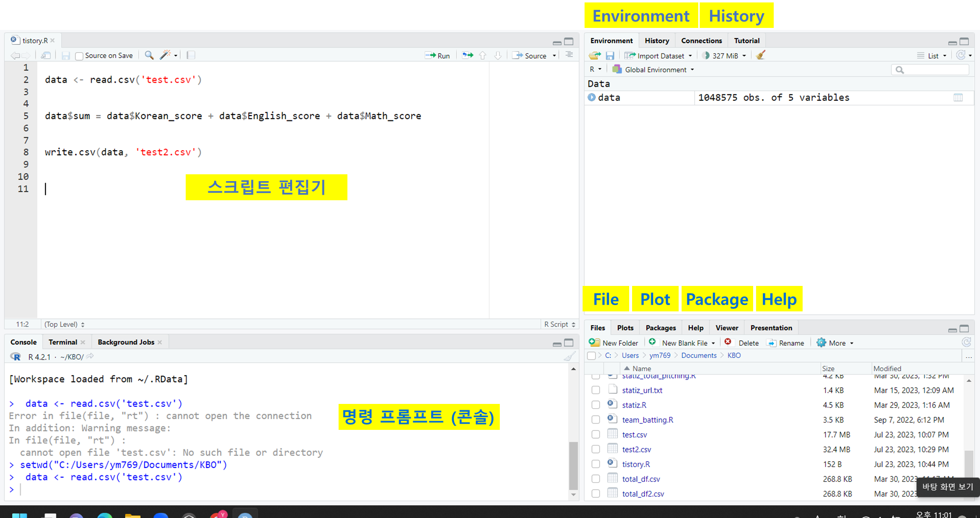Click the Compile Report notebook icon
This screenshot has height=518, width=980.
click(x=191, y=55)
